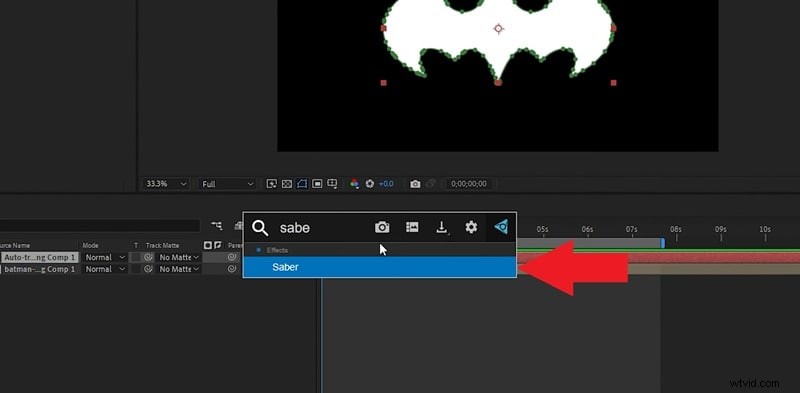The height and width of the screenshot is (393, 800).
Task: Click the bottom-center red bounding box handle
Action: [x=498, y=83]
